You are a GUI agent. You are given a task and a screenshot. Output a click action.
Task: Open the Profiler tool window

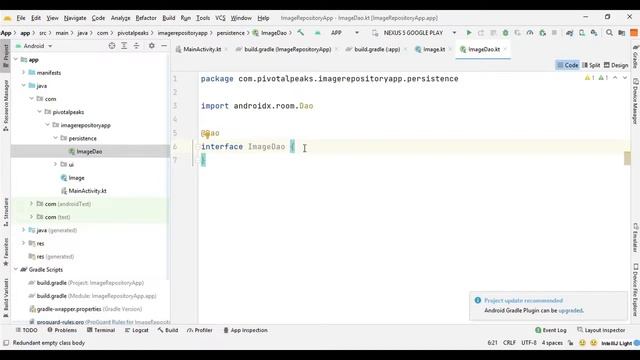pos(200,330)
